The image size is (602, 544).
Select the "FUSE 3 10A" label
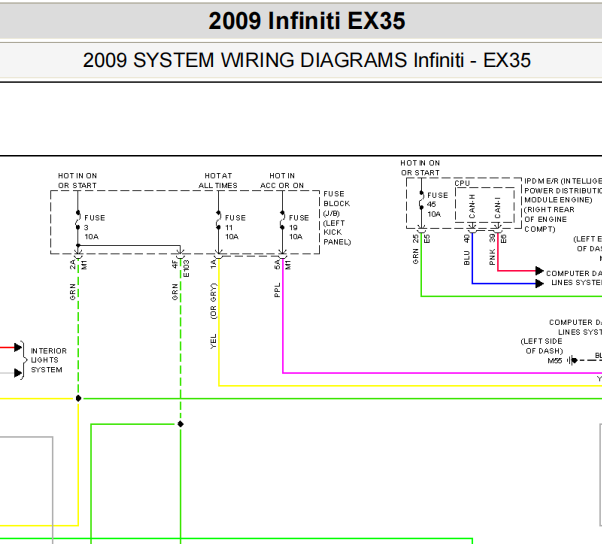point(94,227)
